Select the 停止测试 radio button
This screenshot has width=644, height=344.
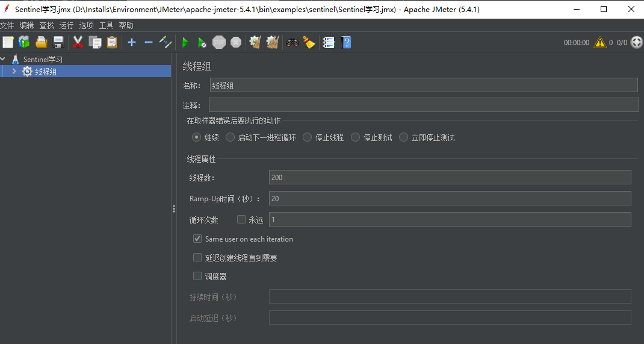coord(355,137)
